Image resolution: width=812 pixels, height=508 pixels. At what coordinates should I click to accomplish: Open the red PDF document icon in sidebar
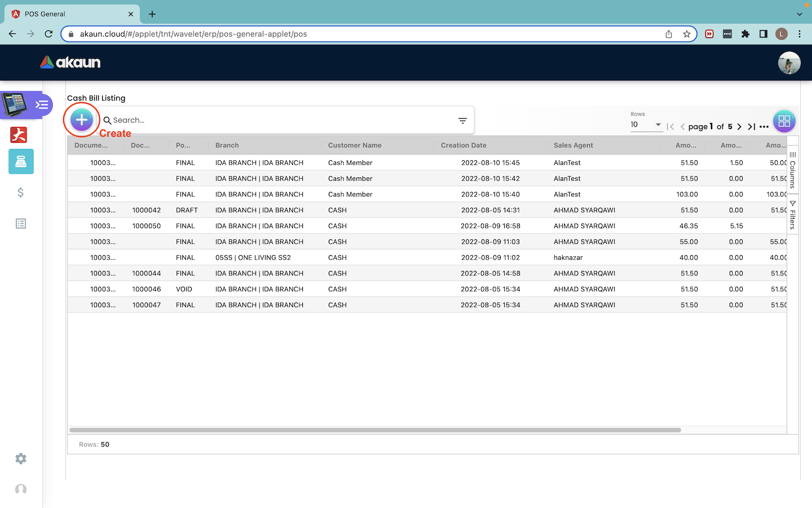(x=19, y=135)
